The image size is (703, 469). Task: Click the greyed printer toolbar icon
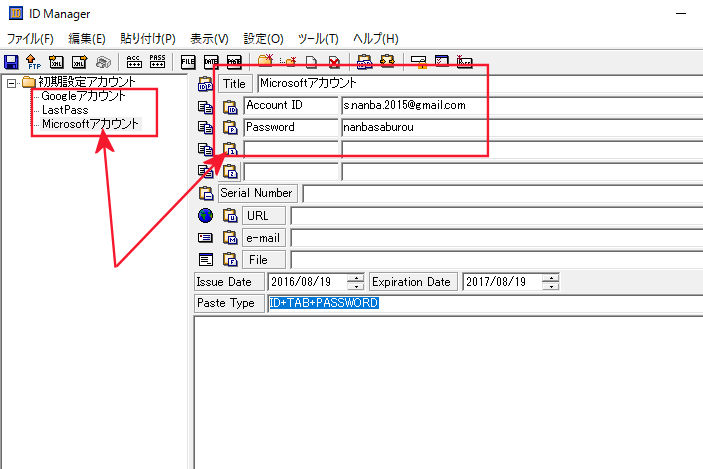(x=103, y=62)
